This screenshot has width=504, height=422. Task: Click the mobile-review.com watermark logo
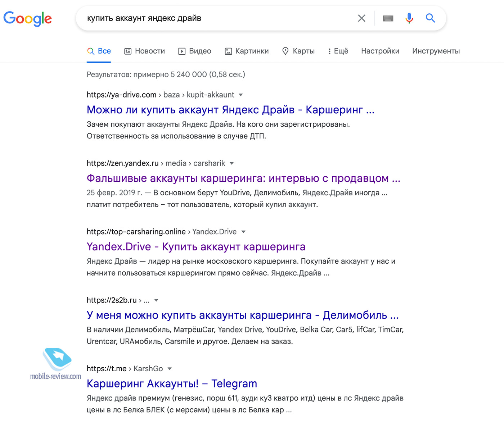click(55, 364)
